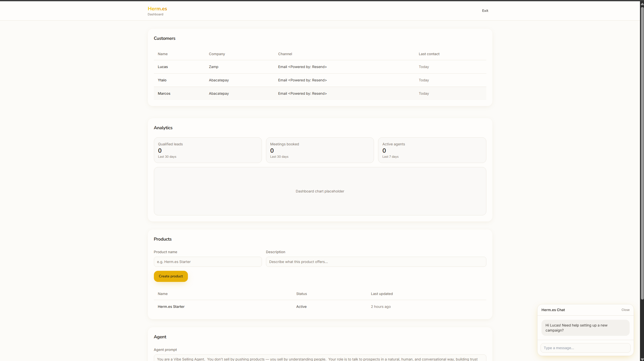644x361 pixels.
Task: Click the Create product button
Action: [x=171, y=276]
